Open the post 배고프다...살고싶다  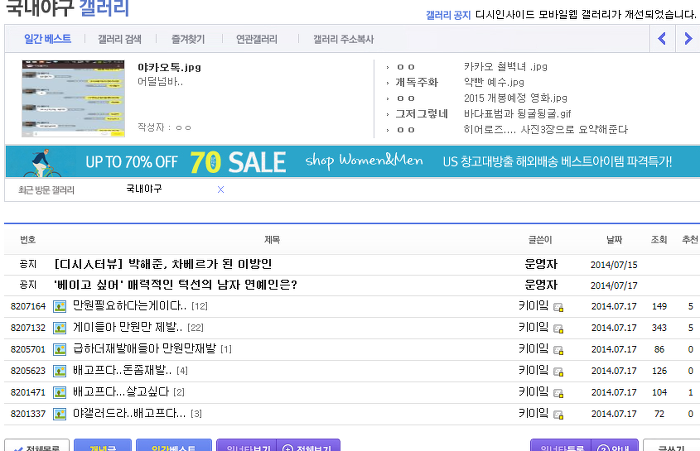[121, 392]
